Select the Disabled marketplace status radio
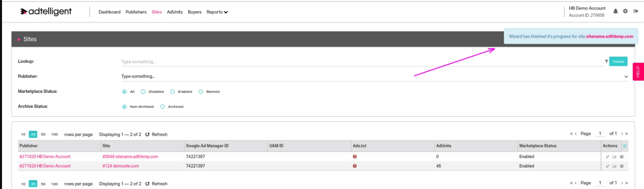 [x=143, y=92]
